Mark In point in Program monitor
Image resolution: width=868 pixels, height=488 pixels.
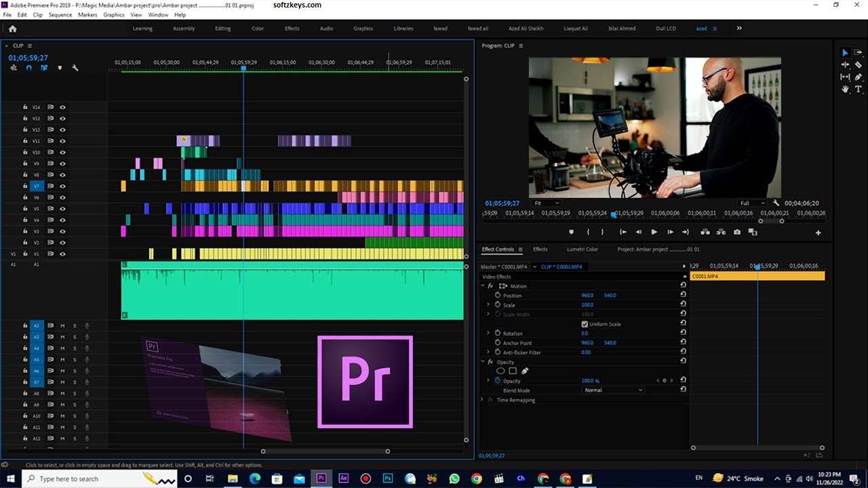588,232
